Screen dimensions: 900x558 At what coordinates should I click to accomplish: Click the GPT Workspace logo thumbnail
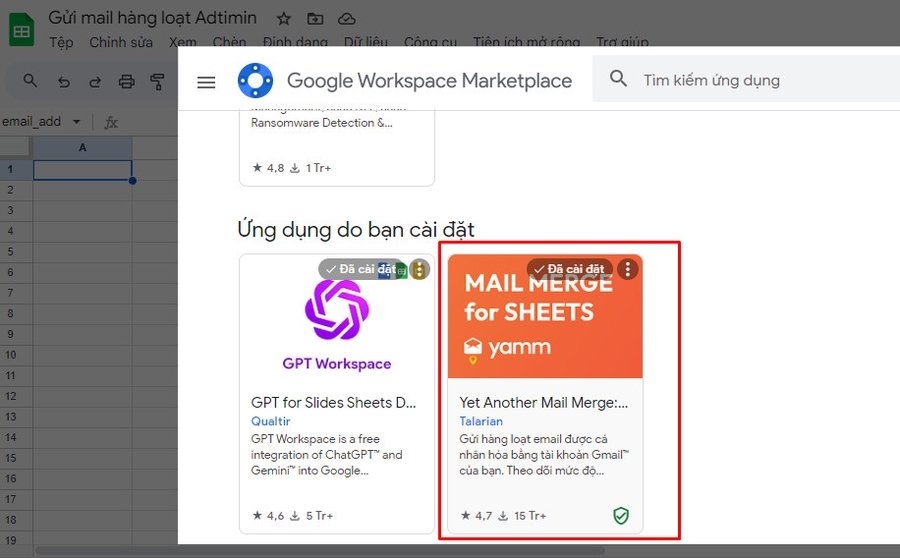(x=336, y=310)
